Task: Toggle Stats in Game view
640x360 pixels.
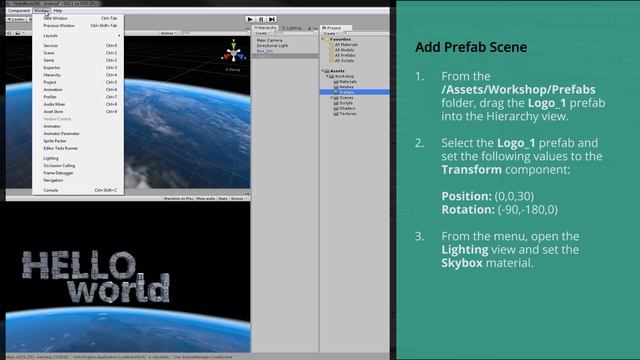Action: tap(223, 198)
